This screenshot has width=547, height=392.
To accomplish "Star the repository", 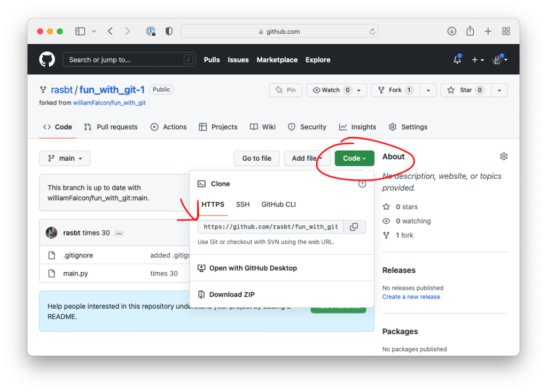I will (x=464, y=90).
